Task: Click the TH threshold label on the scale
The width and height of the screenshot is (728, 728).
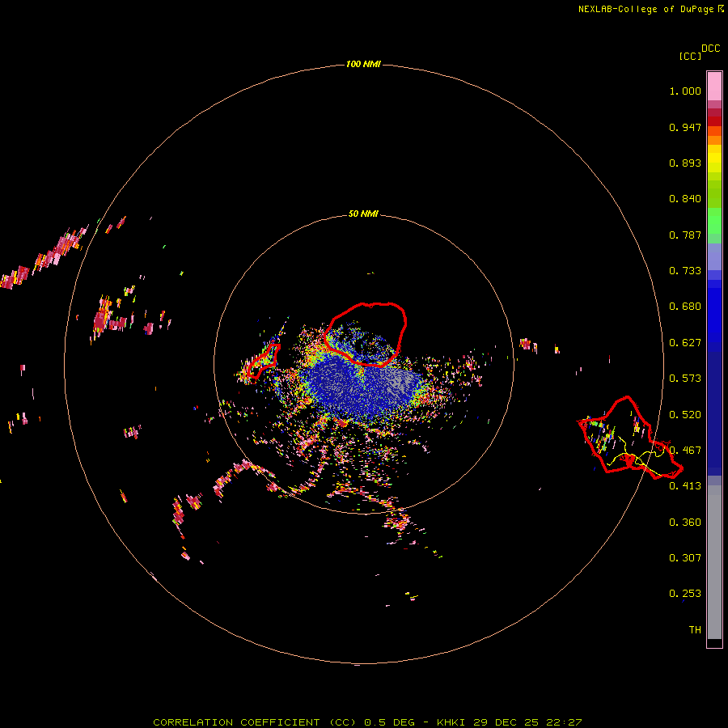Action: coord(695,630)
